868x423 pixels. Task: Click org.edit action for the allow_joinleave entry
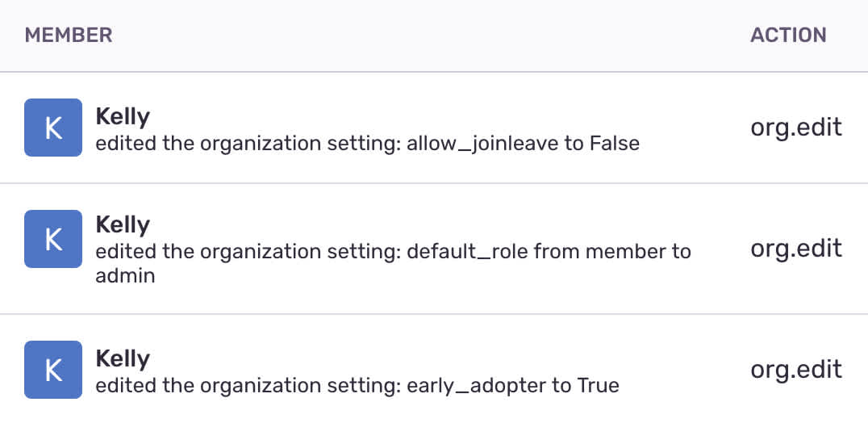[x=796, y=128]
